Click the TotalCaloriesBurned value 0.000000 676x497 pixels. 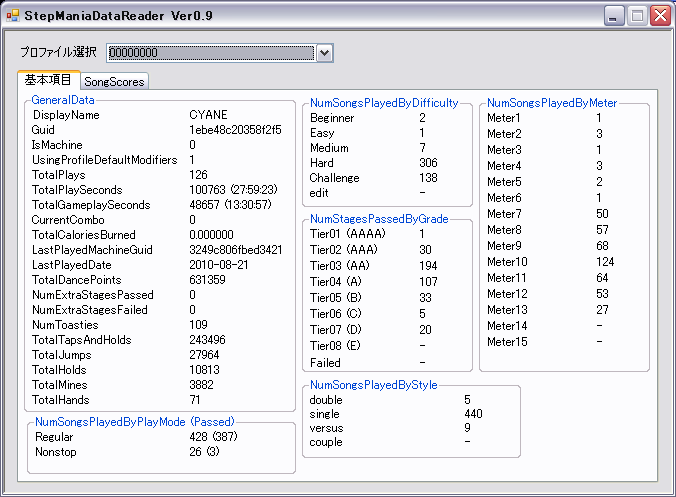(x=211, y=234)
